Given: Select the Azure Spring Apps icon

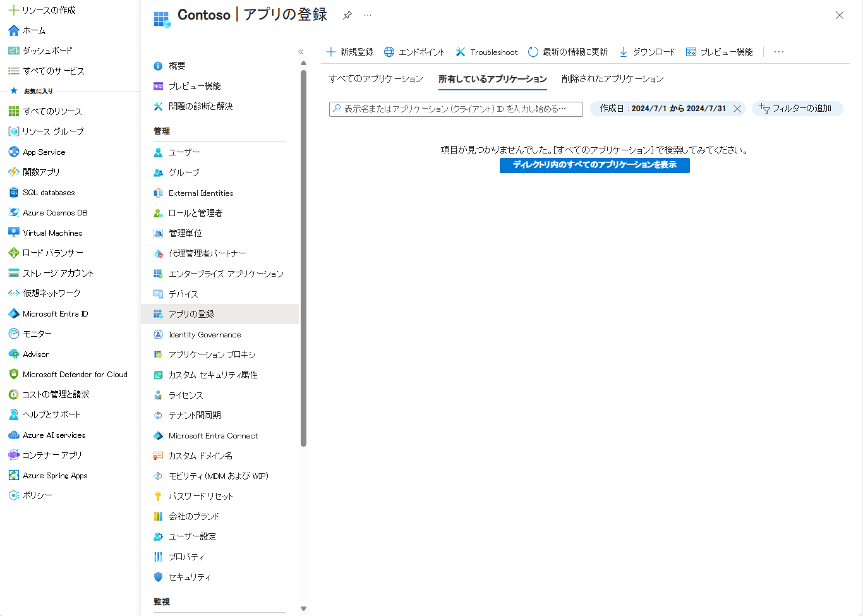Looking at the screenshot, I should point(13,475).
